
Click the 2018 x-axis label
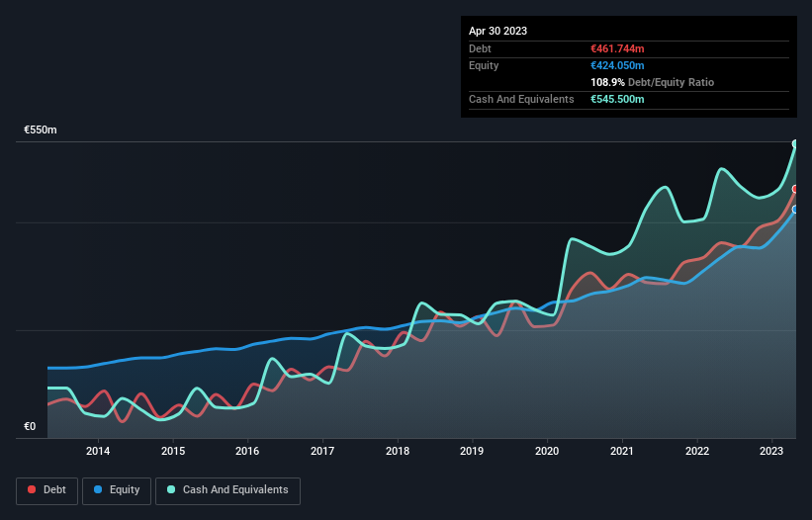(x=398, y=451)
